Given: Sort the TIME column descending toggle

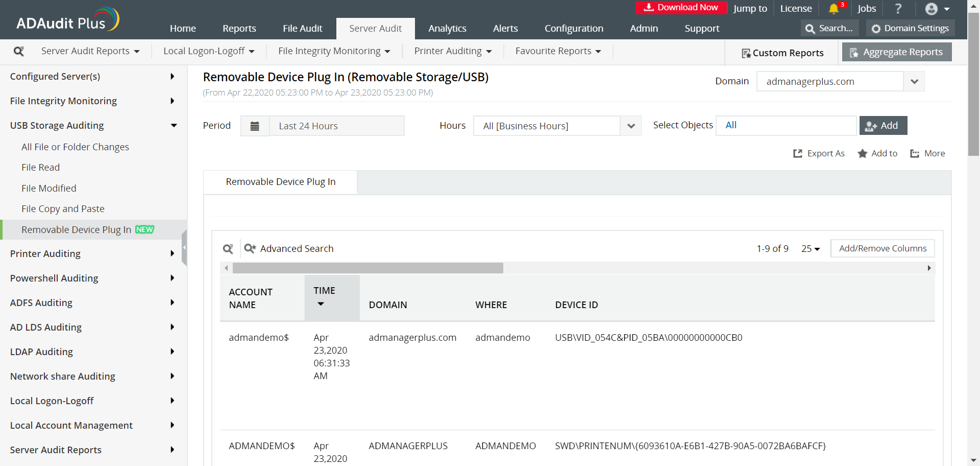Looking at the screenshot, I should point(321,303).
